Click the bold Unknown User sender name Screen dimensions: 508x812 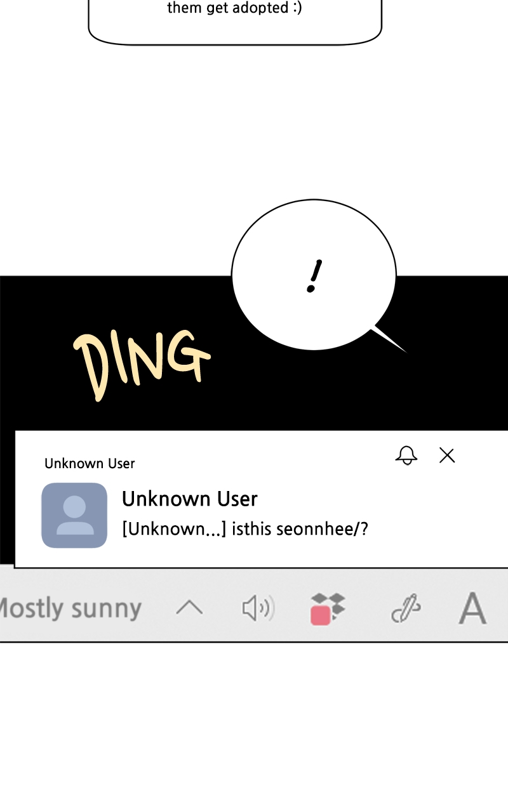click(x=190, y=499)
